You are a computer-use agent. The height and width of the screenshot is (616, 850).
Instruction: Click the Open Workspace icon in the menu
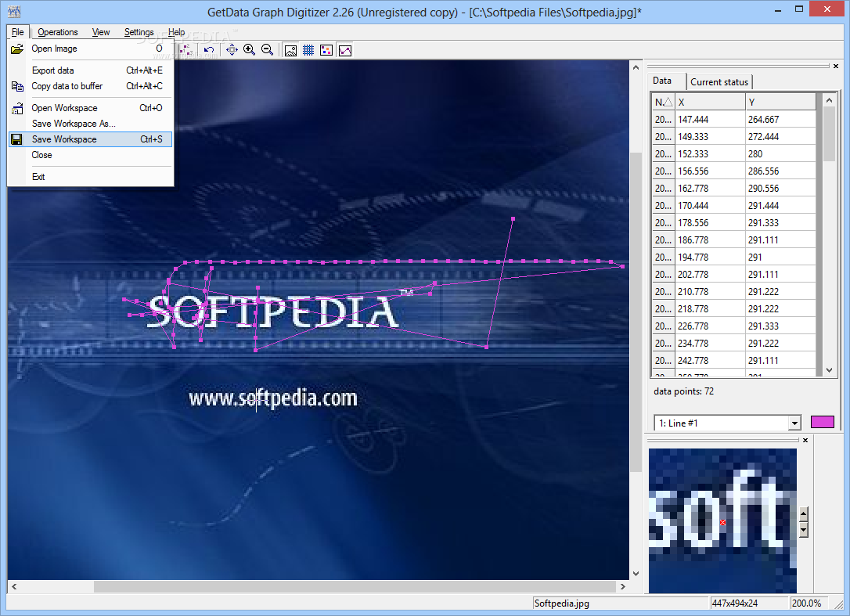click(x=16, y=108)
